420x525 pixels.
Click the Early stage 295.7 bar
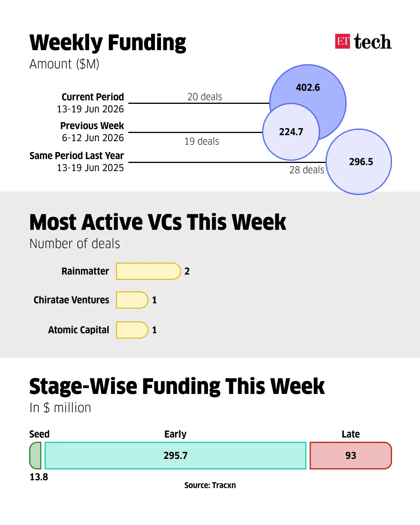[x=175, y=455]
